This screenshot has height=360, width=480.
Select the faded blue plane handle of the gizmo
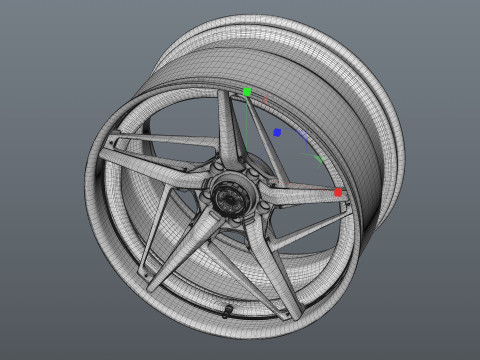[303, 135]
